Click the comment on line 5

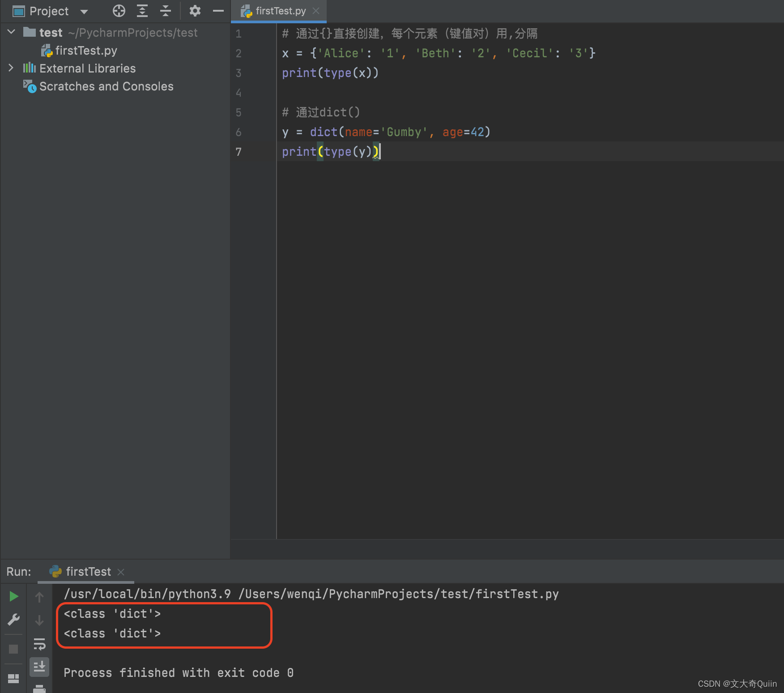click(321, 112)
